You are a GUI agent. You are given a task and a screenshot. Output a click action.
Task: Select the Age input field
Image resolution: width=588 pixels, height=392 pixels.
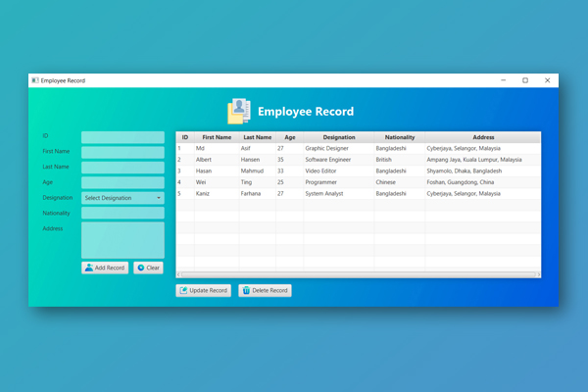point(122,182)
